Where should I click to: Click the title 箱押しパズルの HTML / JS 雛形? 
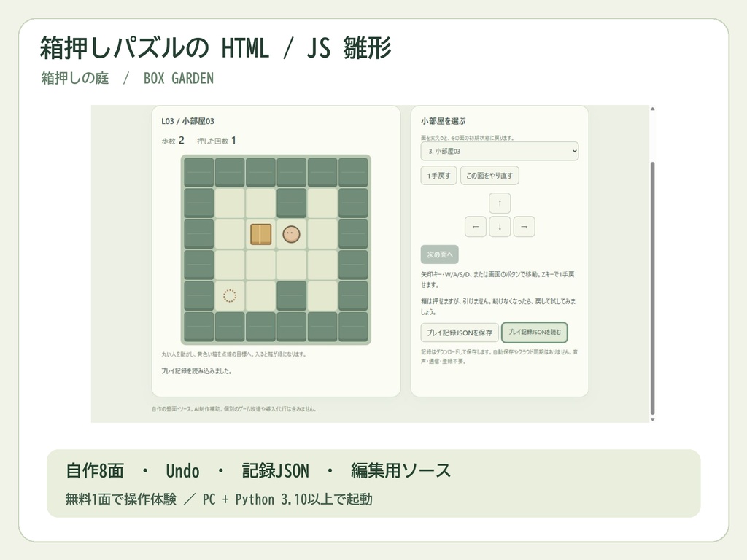click(215, 48)
